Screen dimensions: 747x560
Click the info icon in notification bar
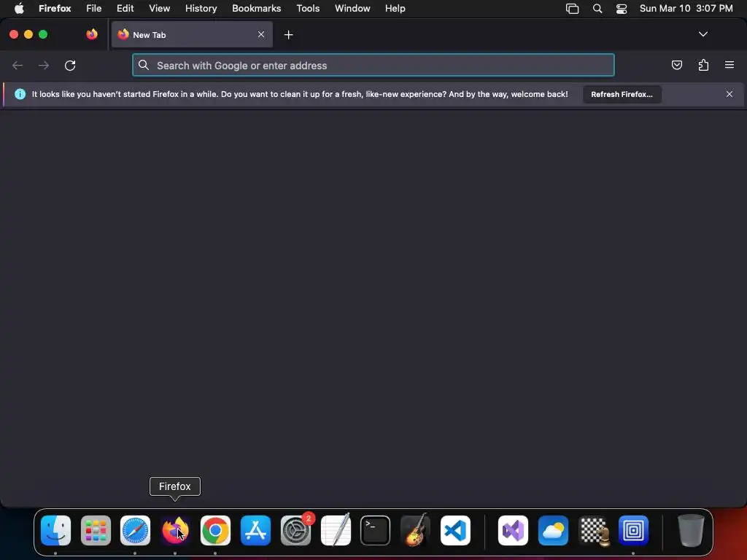20,94
